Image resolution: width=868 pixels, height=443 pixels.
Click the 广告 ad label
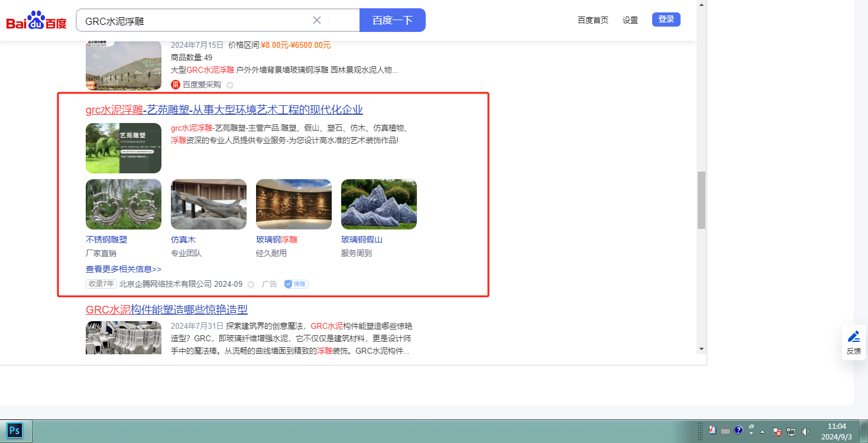(270, 284)
